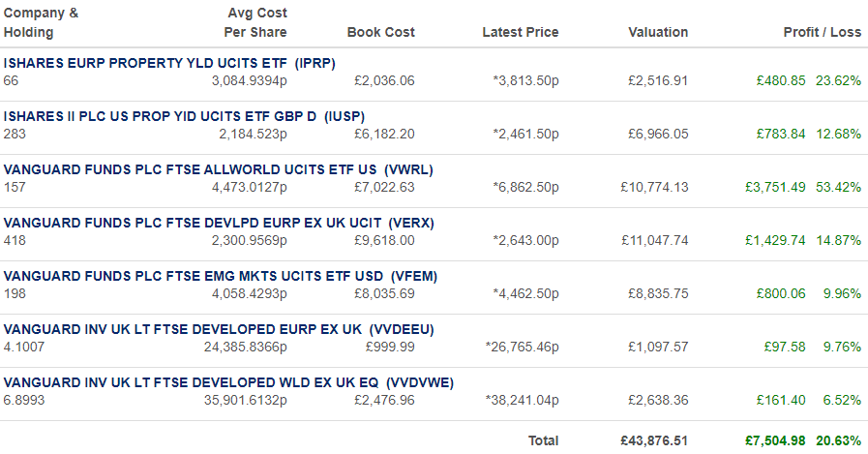Open the Vanguard FTSE Emg Mkts (VFEM) holding

coord(221,276)
